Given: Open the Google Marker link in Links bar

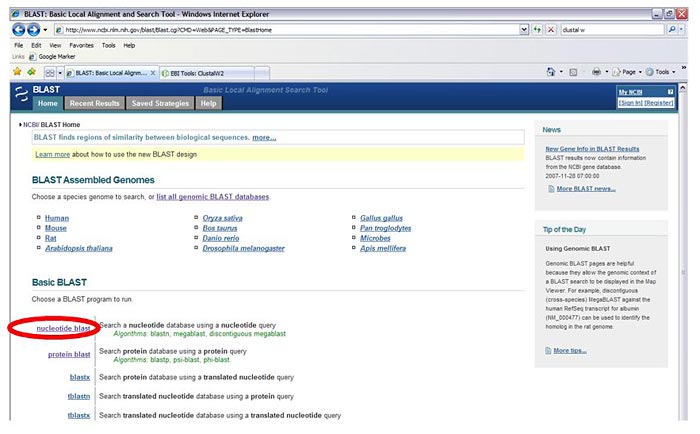Looking at the screenshot, I should [52, 57].
